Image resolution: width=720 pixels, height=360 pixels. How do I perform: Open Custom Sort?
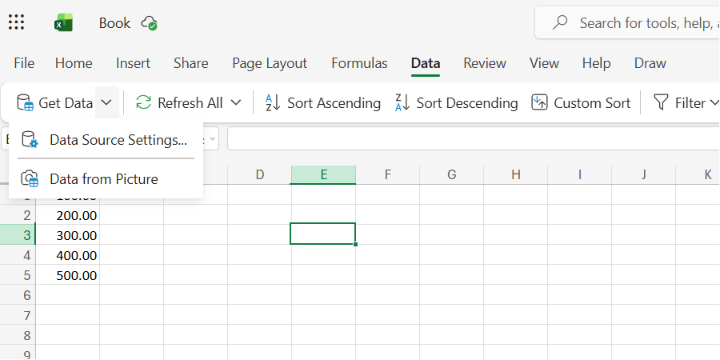click(x=581, y=103)
